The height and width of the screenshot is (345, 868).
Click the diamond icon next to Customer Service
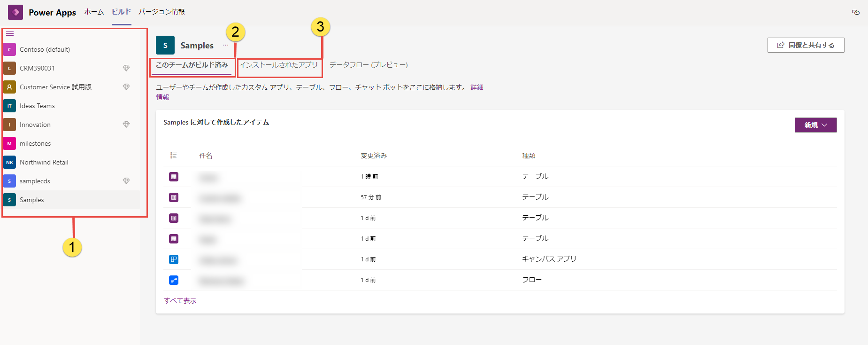click(126, 87)
